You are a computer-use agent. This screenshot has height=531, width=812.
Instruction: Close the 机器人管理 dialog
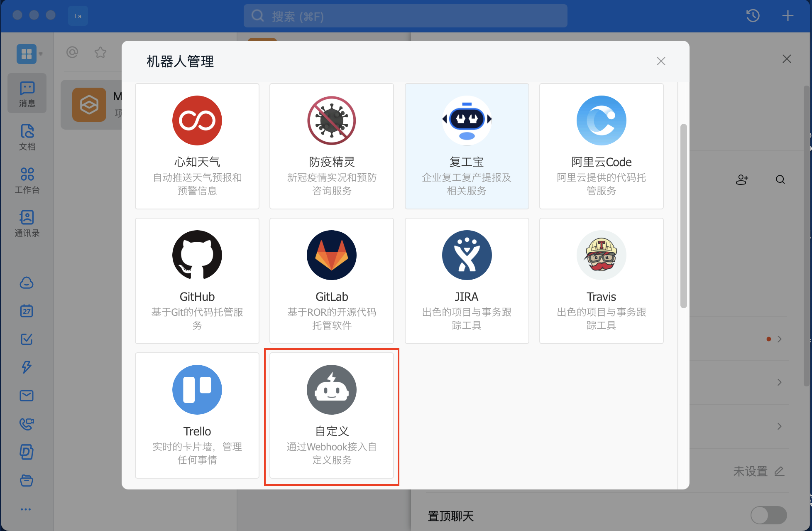coord(661,61)
